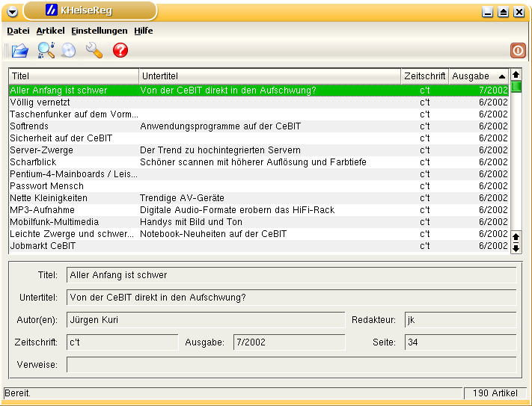Sort list by the Zeitschrift column header
532x406 pixels.
pos(425,76)
